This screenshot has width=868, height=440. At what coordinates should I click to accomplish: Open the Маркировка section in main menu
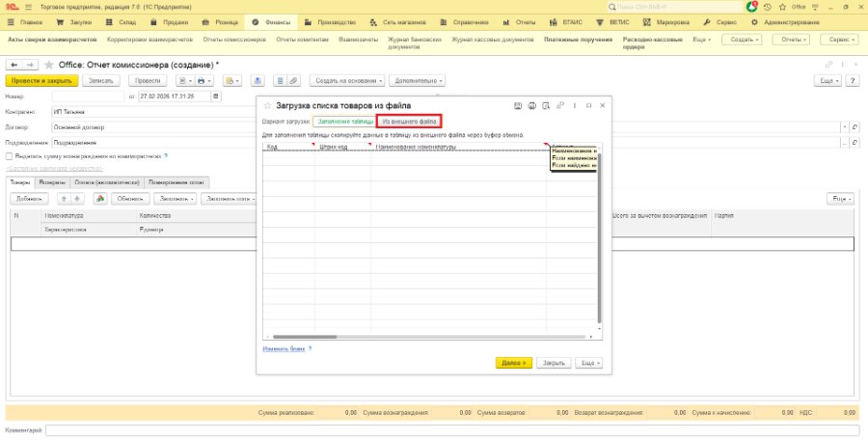coord(666,22)
